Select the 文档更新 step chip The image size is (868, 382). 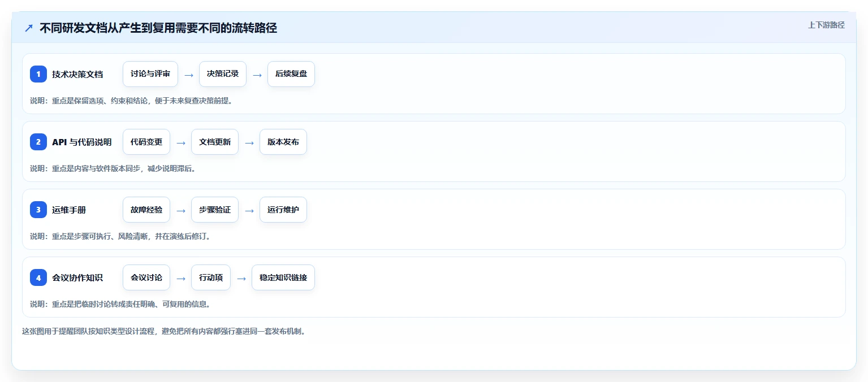(x=215, y=142)
